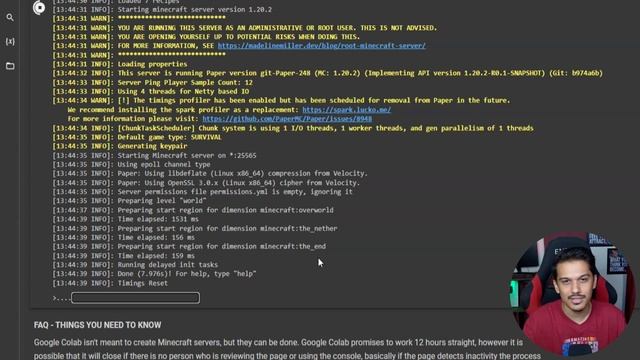Select log line for dimension minecraft:the_nether
The height and width of the screenshot is (360, 640).
(x=195, y=229)
